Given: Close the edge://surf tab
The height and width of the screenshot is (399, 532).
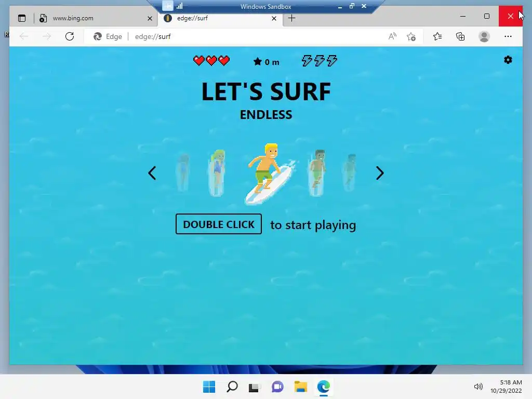Looking at the screenshot, I should (274, 18).
